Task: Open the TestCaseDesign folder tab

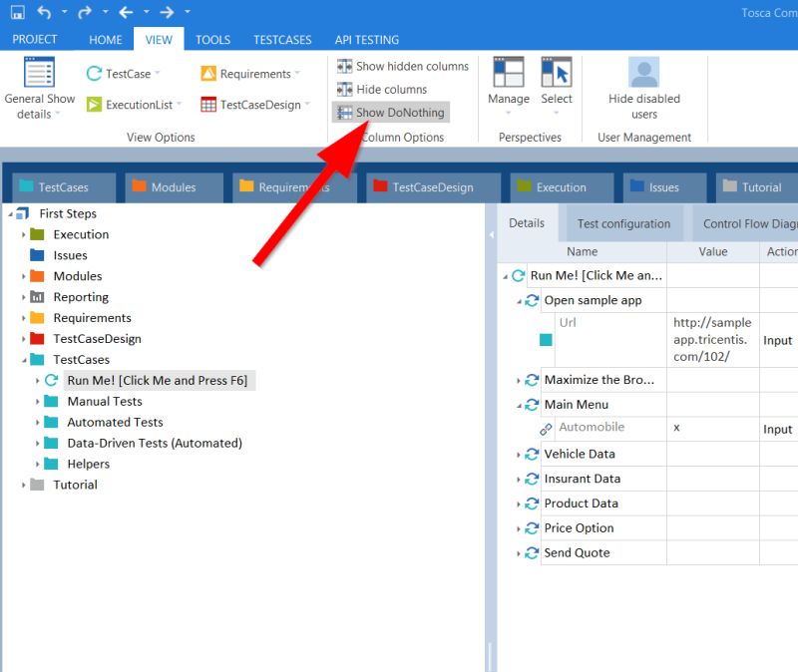Action: pos(433,187)
